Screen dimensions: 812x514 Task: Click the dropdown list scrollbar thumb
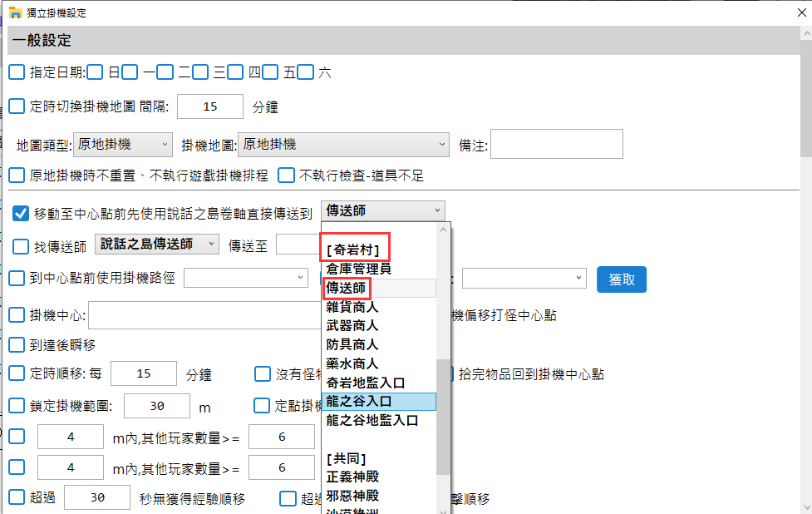click(x=443, y=416)
